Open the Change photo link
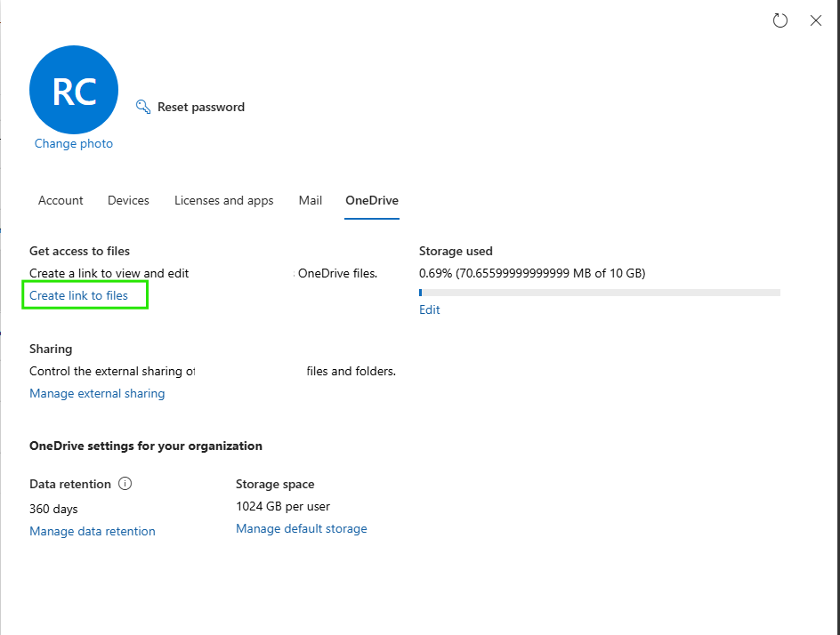 (74, 143)
